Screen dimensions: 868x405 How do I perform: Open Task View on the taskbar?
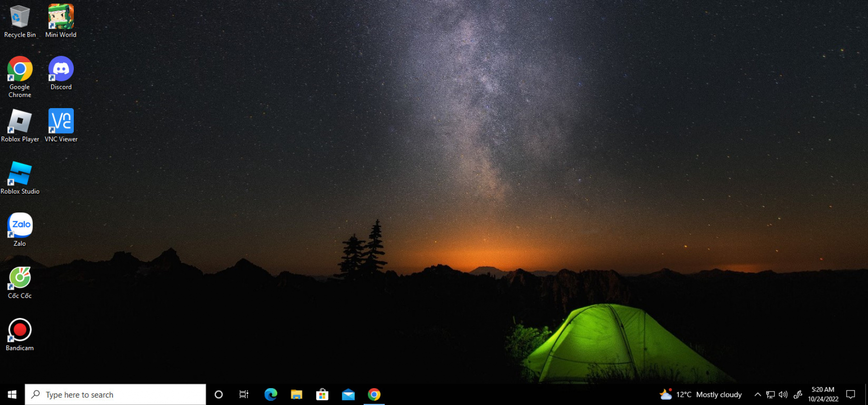(244, 394)
